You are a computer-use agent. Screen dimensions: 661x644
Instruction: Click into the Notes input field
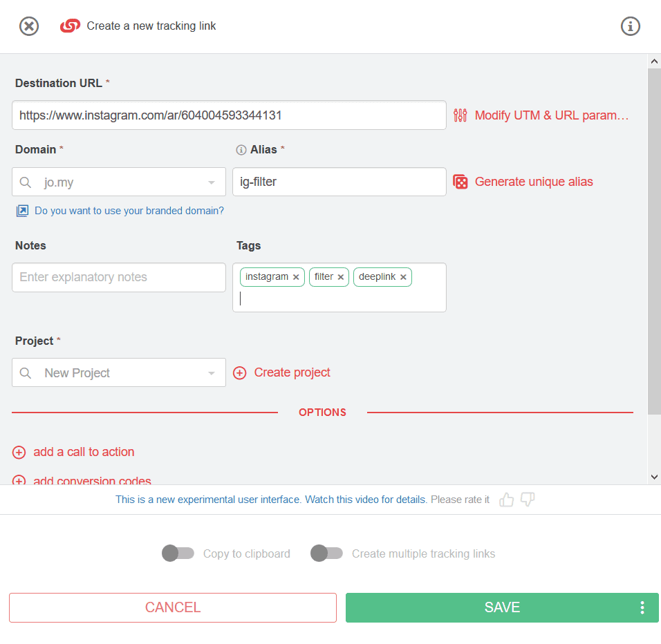[x=119, y=278]
